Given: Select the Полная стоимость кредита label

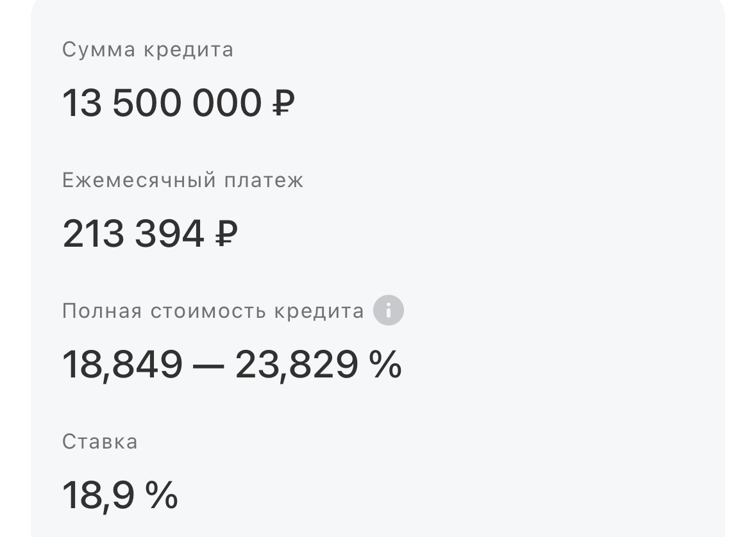Looking at the screenshot, I should [213, 311].
